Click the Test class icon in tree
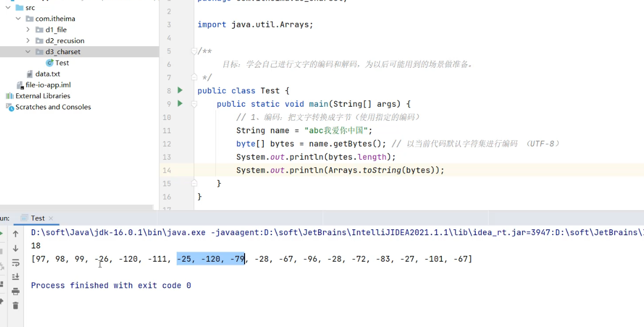 click(50, 63)
